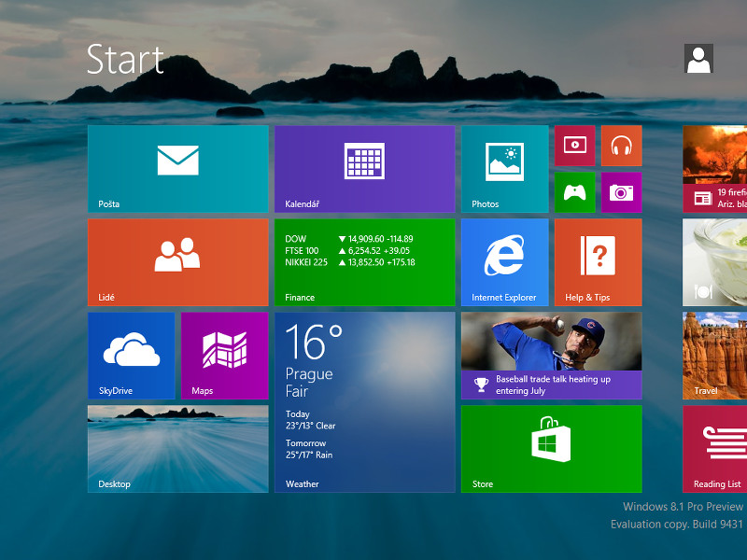Open the Camera app tile

pyautogui.click(x=622, y=192)
